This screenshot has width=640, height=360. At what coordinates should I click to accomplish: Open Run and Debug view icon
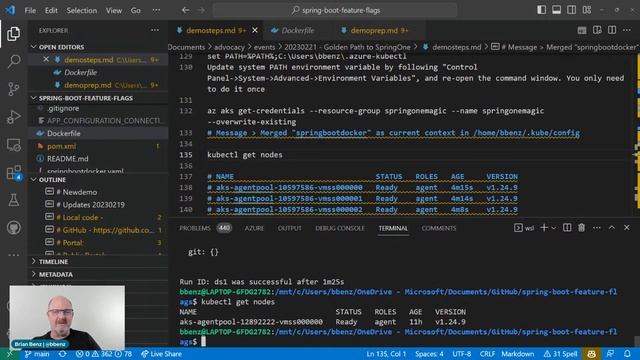click(x=13, y=117)
